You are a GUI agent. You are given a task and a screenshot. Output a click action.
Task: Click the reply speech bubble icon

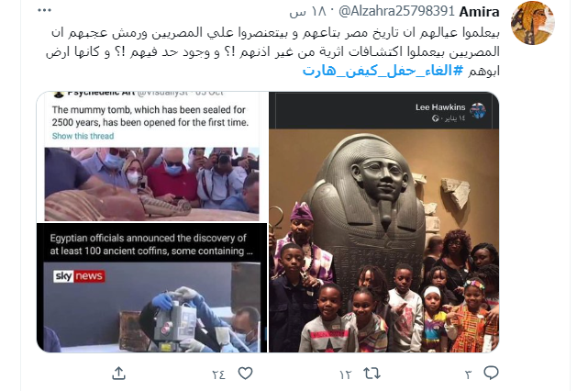click(491, 373)
